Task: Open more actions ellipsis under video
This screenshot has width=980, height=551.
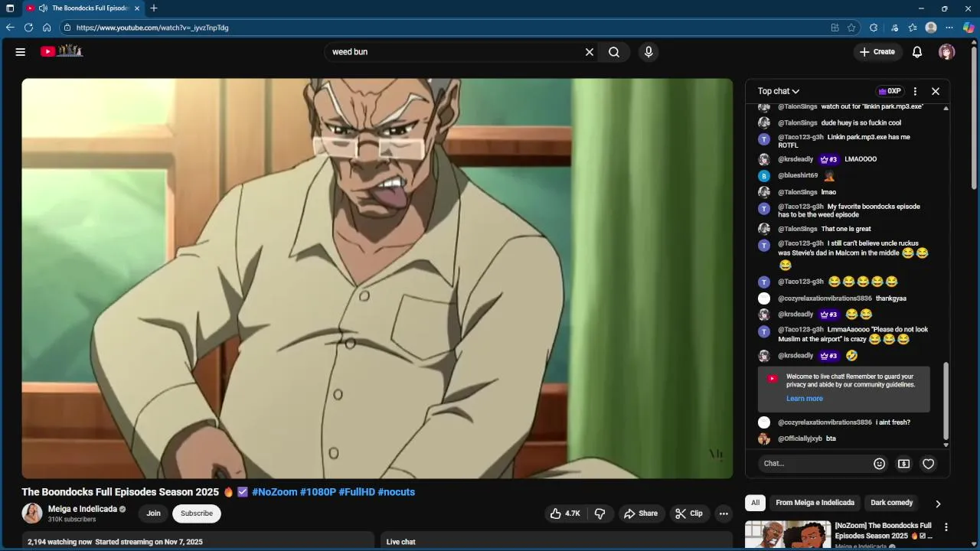Action: (x=724, y=514)
